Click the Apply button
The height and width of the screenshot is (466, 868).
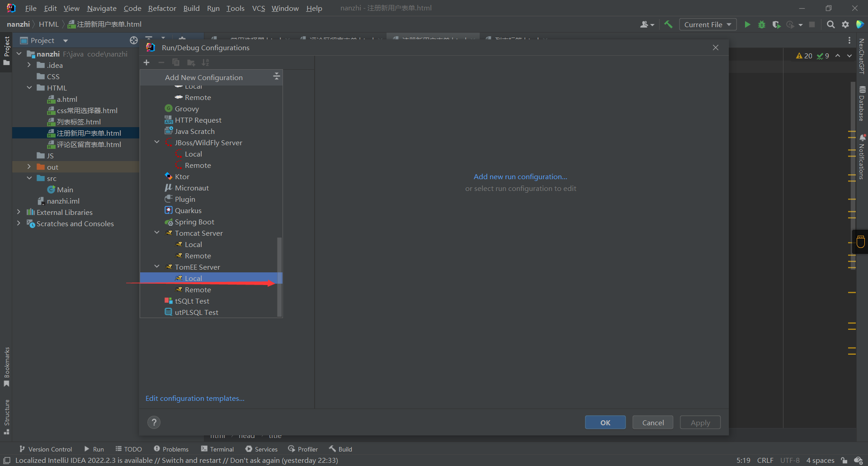700,422
